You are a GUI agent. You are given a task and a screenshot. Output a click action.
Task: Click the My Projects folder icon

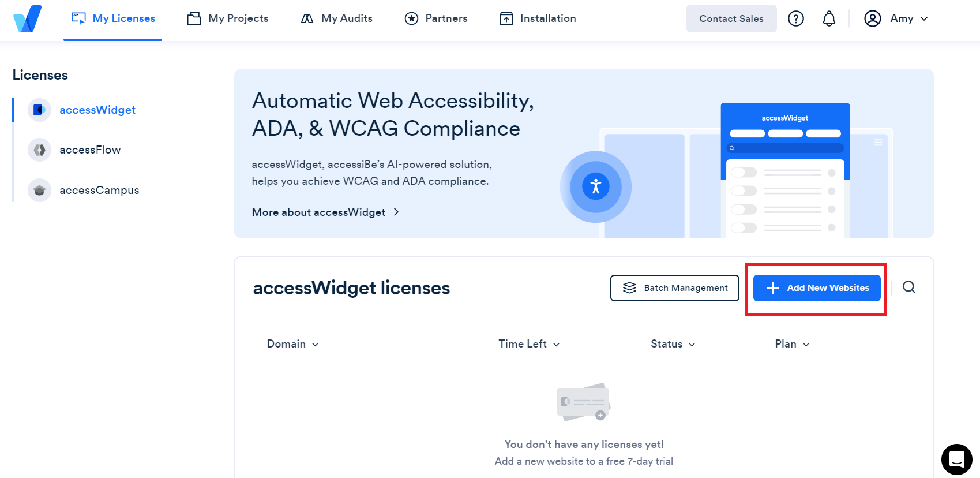[194, 18]
